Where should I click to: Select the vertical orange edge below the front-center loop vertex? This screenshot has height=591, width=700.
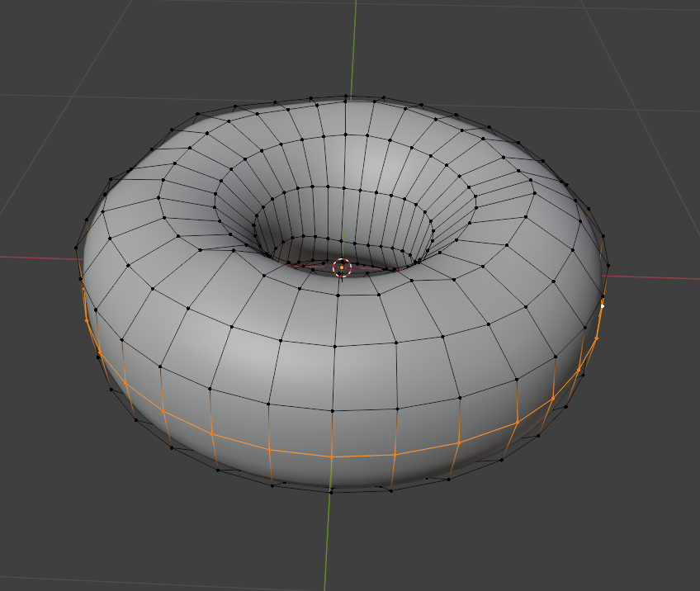point(331,474)
